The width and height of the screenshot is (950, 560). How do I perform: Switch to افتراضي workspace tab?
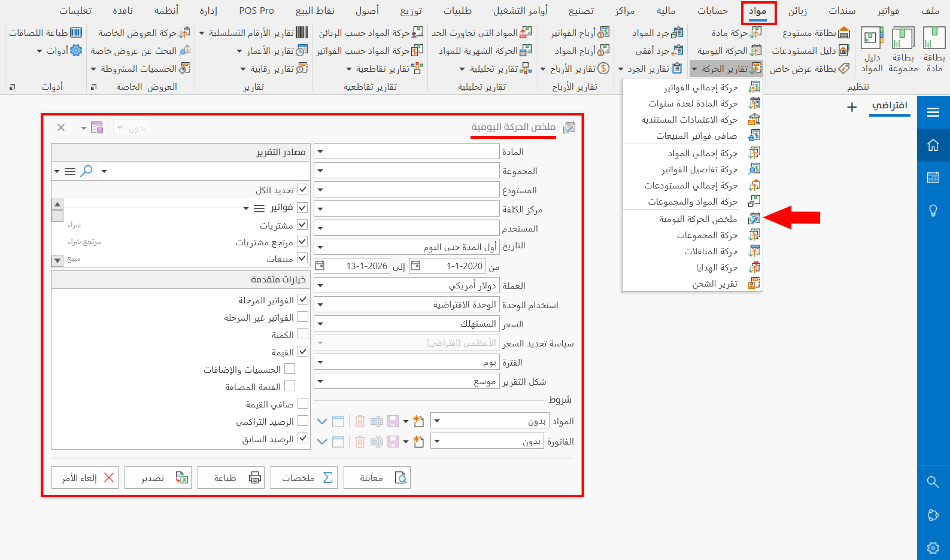pyautogui.click(x=890, y=106)
